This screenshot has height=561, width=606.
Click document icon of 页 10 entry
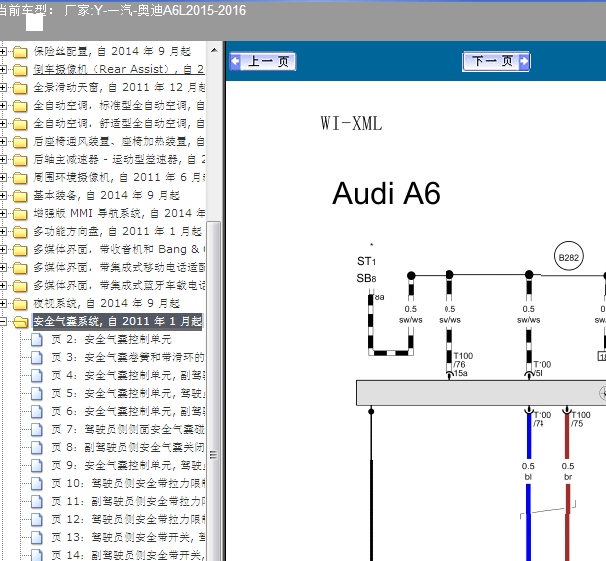coord(37,484)
